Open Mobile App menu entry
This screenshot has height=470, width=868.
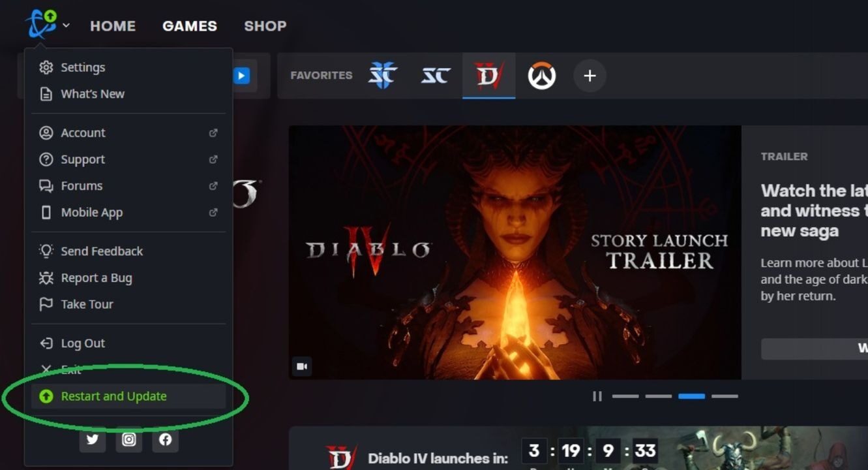click(x=128, y=212)
